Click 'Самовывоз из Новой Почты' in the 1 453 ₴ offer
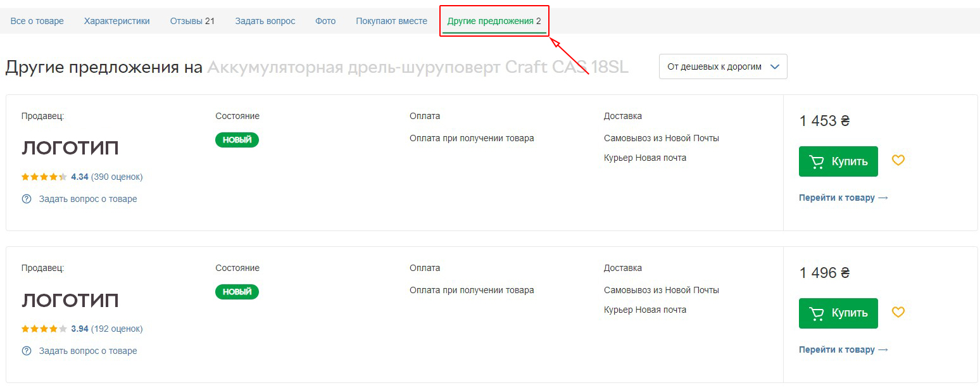The image size is (980, 390). click(662, 138)
